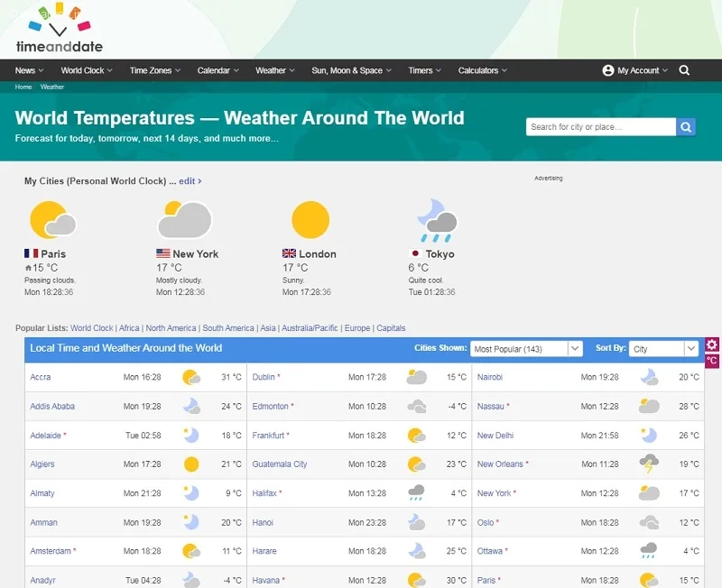The height and width of the screenshot is (588, 722).
Task: Open the header search magnifier icon
Action: (684, 70)
